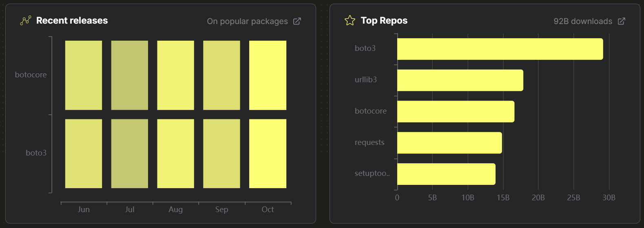Click the setuptools download bar

click(446, 174)
